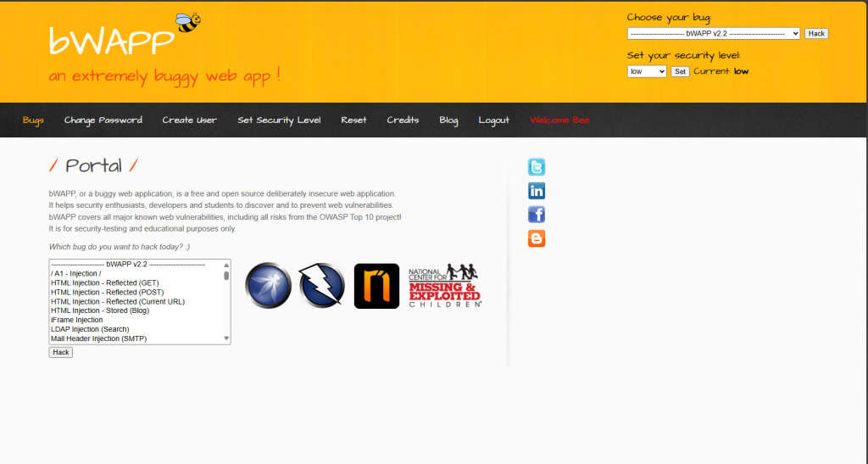Click the bWAPP logo text
868x464 pixels.
click(x=112, y=41)
